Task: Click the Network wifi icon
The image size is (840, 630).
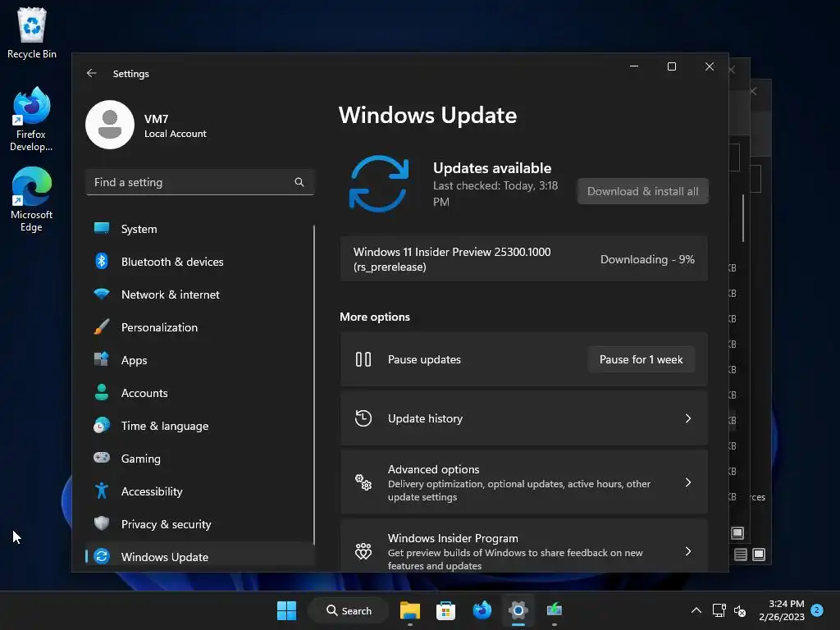Action: [102, 294]
